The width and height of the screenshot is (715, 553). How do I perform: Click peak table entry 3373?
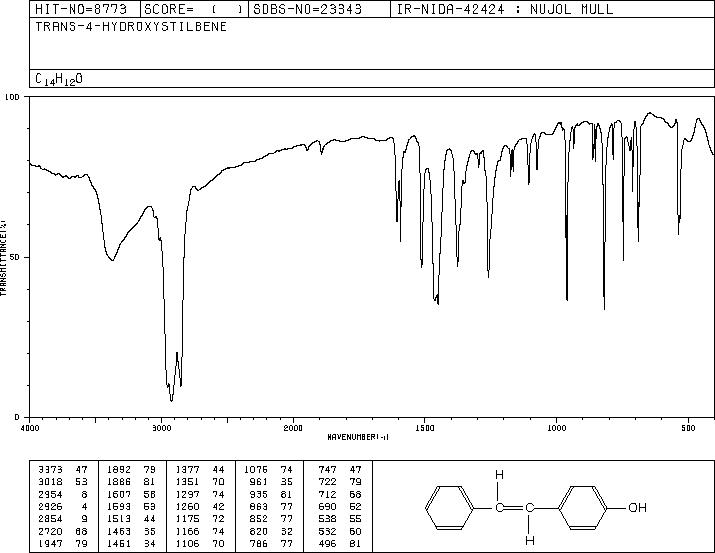click(51, 470)
